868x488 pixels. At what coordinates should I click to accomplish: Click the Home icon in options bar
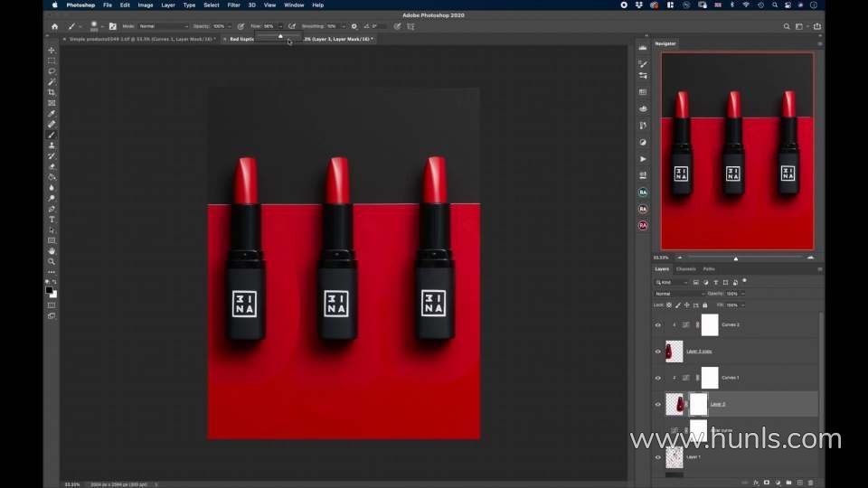pos(54,26)
